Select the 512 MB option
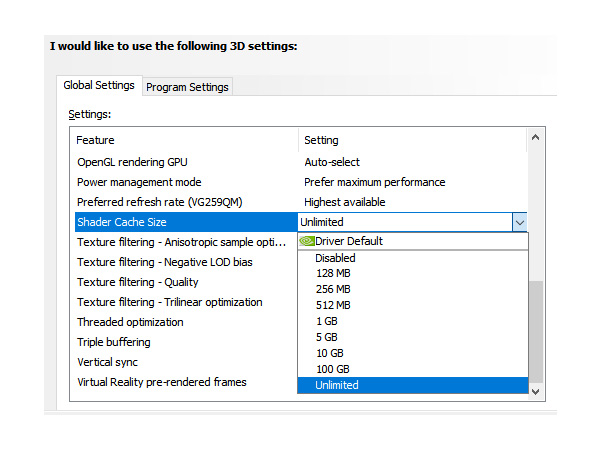The width and height of the screenshot is (600, 450). [x=333, y=305]
